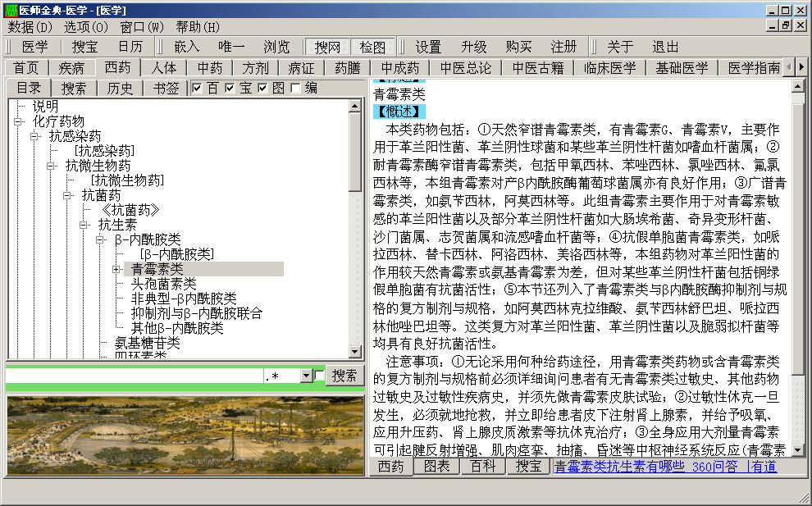Viewport: 812px width, 506px height.
Task: Click the 设置 toolbar button
Action: tap(427, 47)
